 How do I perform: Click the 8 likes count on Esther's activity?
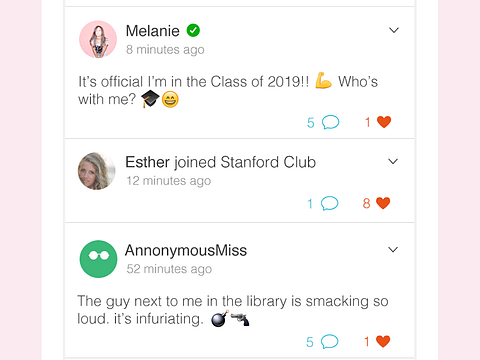point(366,203)
